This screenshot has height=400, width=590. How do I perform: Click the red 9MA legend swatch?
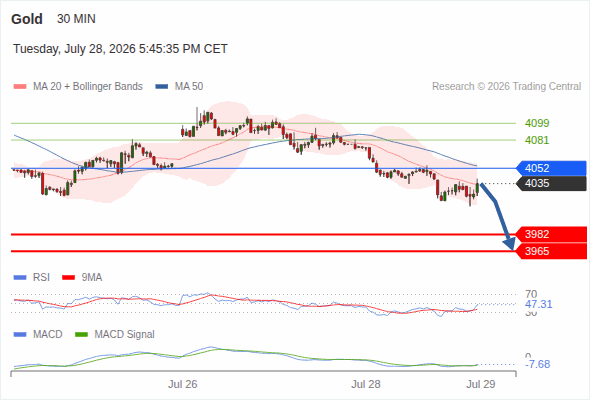68,278
